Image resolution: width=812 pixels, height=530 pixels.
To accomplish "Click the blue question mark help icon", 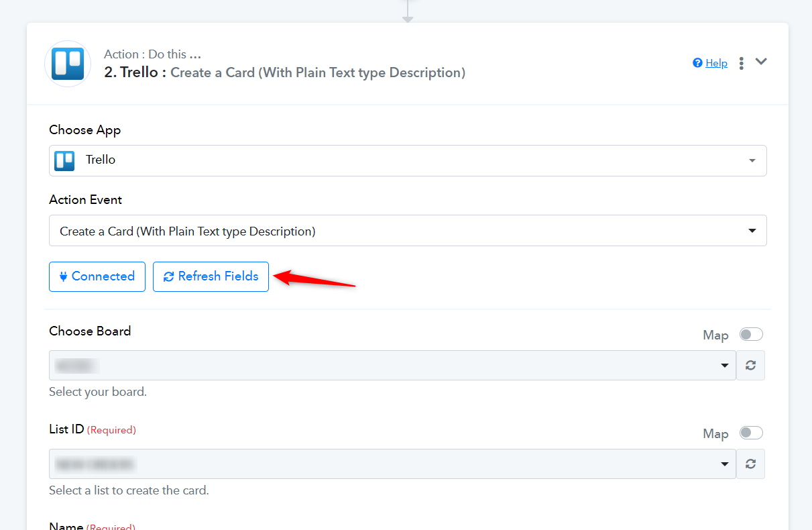I will click(x=697, y=63).
